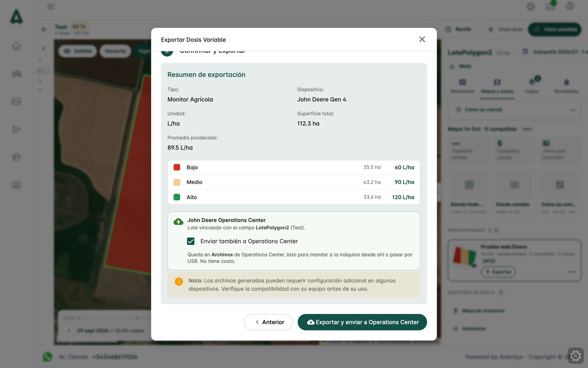This screenshot has height=368, width=588.
Task: Open the binoculars icon in the sidebar
Action: pos(16,74)
